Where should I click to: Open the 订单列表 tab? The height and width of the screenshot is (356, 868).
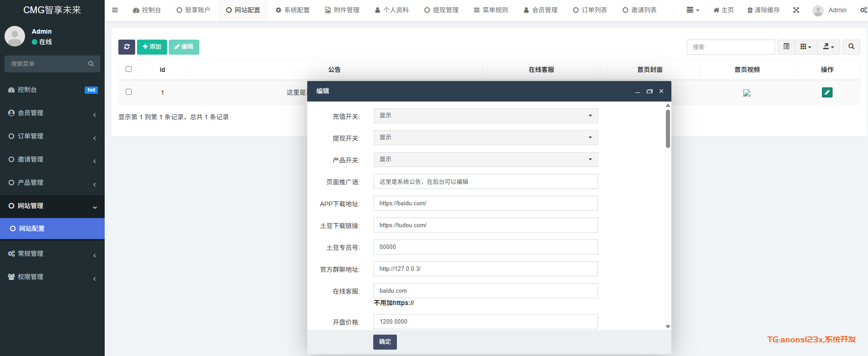coord(590,10)
